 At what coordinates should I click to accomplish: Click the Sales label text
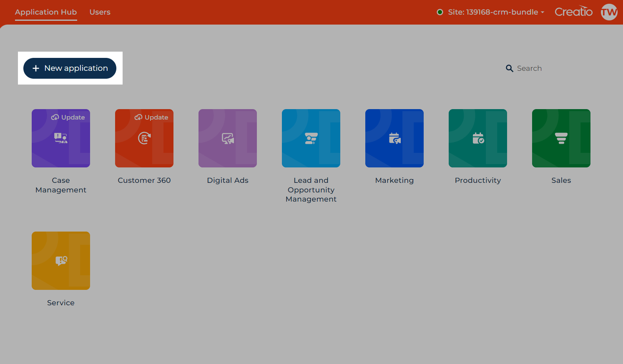click(x=561, y=180)
